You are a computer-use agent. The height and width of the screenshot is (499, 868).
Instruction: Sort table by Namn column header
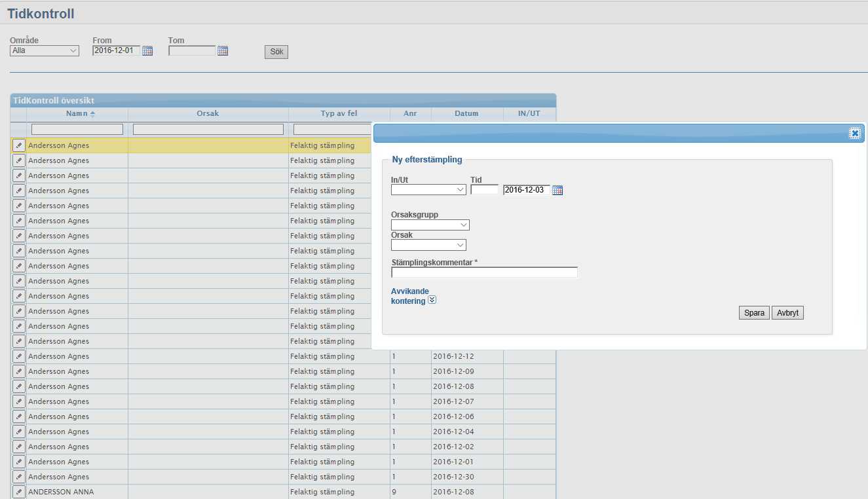click(x=77, y=113)
